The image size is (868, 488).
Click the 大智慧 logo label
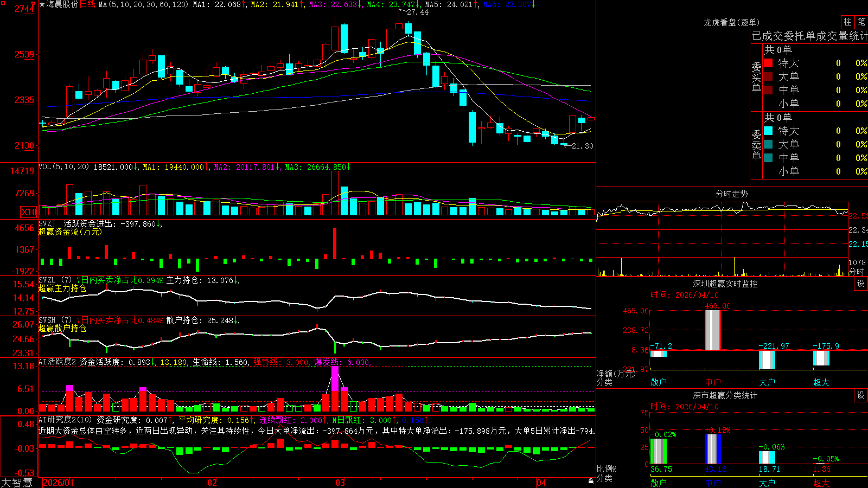coord(17,482)
